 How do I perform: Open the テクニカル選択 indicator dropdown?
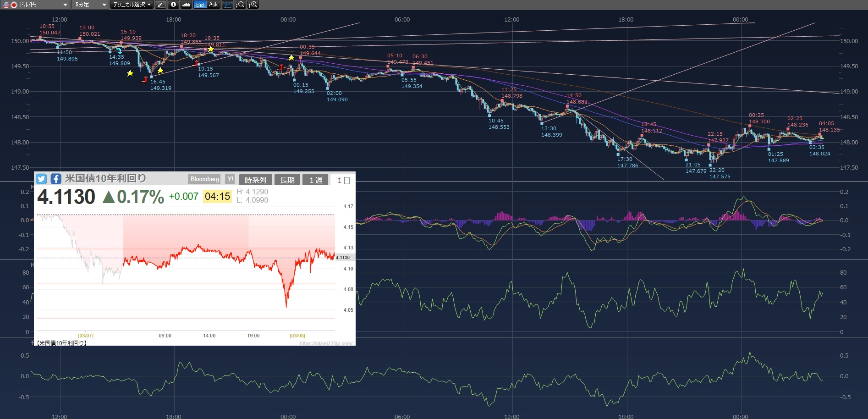tap(132, 5)
